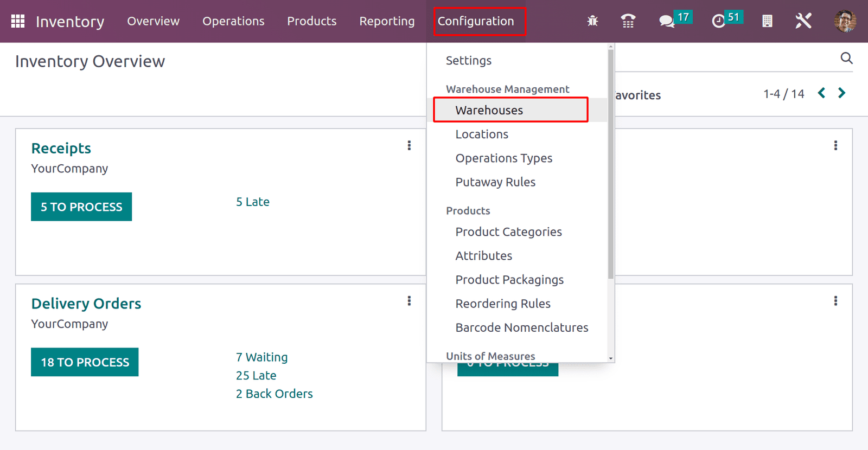Viewport: 868px width, 450px height.
Task: Select Locations menu entry
Action: [482, 134]
